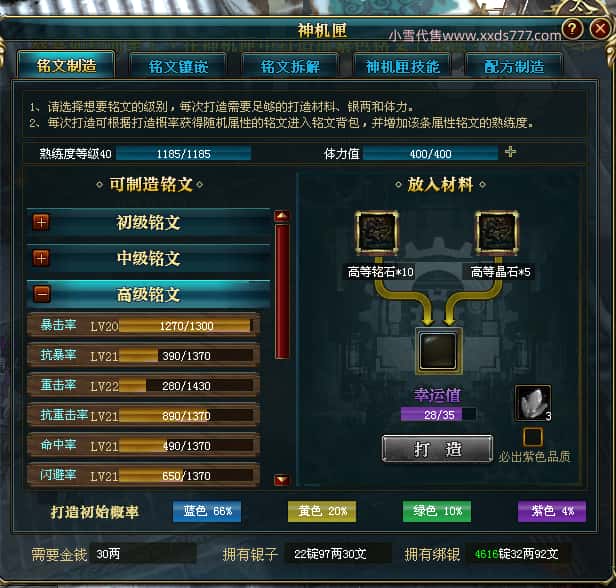Select the 暴击率 LV20 inscription
The width and height of the screenshot is (616, 588).
click(x=143, y=326)
